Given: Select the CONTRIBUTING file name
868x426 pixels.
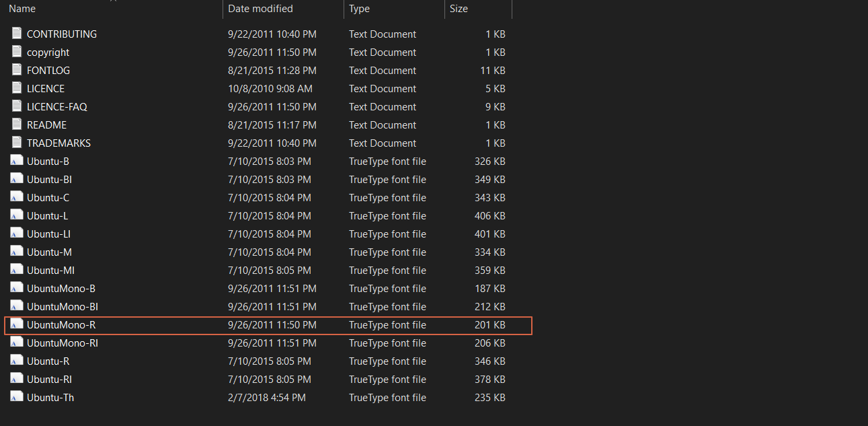Looking at the screenshot, I should click(x=62, y=34).
